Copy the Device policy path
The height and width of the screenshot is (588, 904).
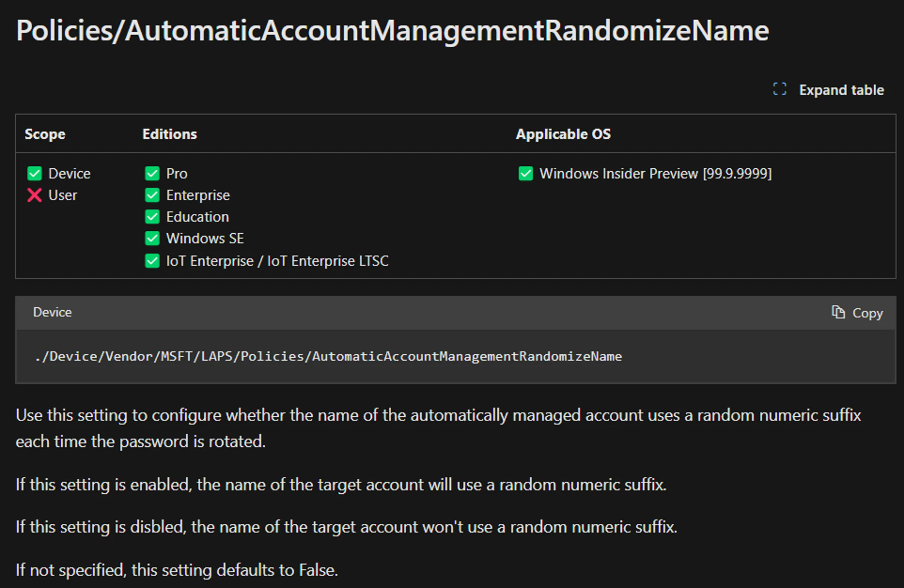point(857,313)
